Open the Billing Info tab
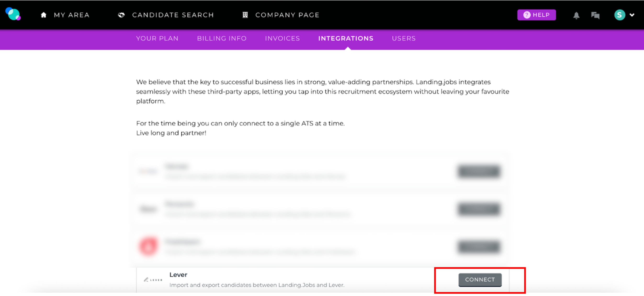 pyautogui.click(x=222, y=39)
